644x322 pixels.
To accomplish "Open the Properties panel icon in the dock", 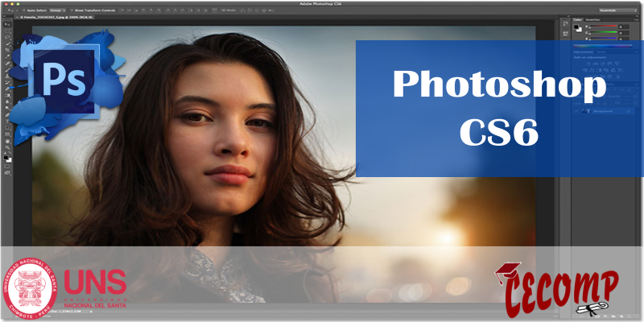I will coord(566,34).
